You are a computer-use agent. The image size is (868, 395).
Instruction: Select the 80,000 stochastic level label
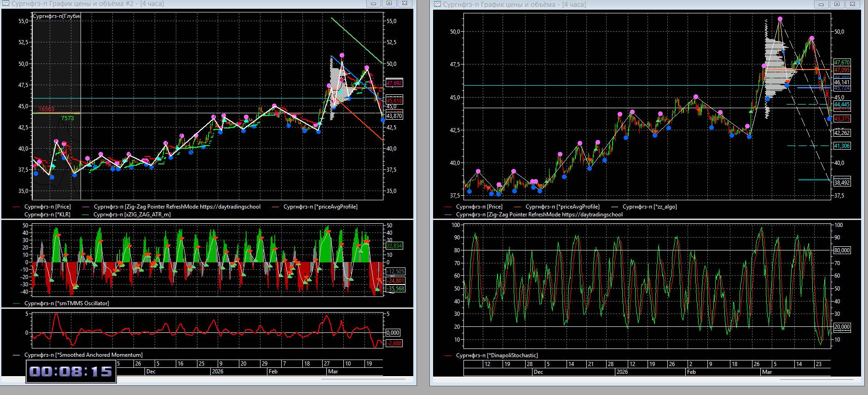click(x=842, y=250)
